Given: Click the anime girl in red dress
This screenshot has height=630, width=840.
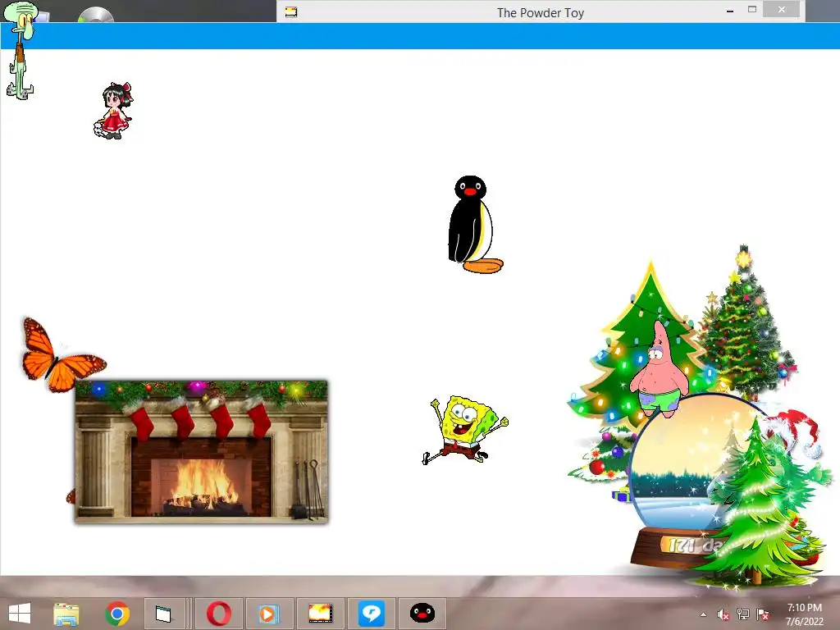Looking at the screenshot, I should coord(113,111).
